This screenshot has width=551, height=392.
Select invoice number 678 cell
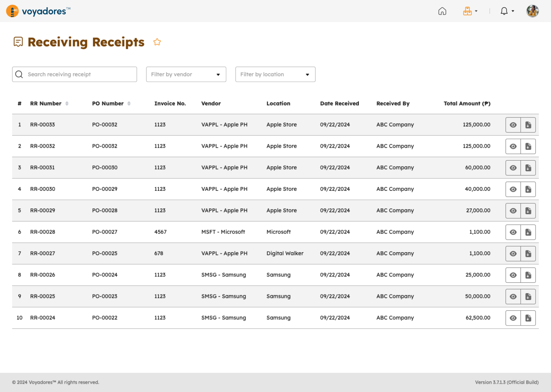(158, 253)
